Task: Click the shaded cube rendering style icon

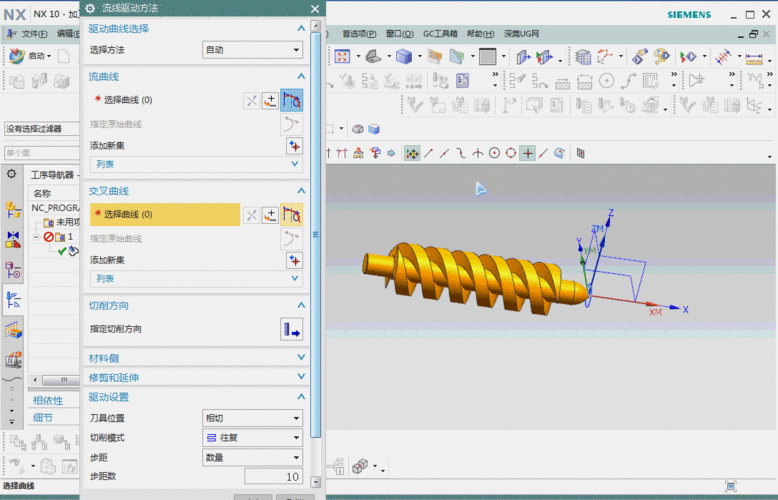Action: (x=403, y=57)
